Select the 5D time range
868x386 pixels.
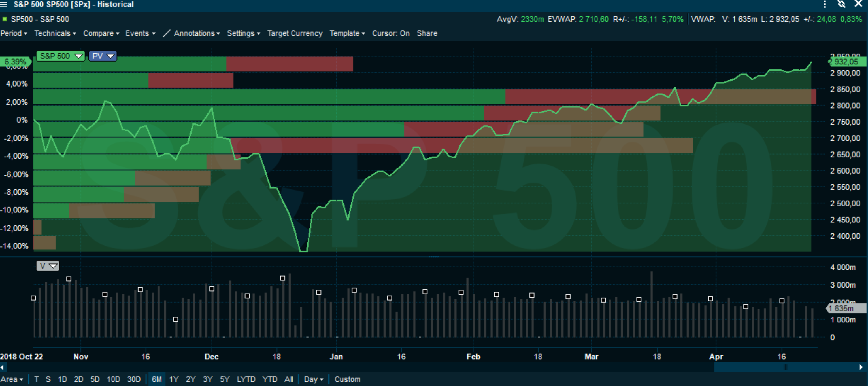[x=95, y=379]
